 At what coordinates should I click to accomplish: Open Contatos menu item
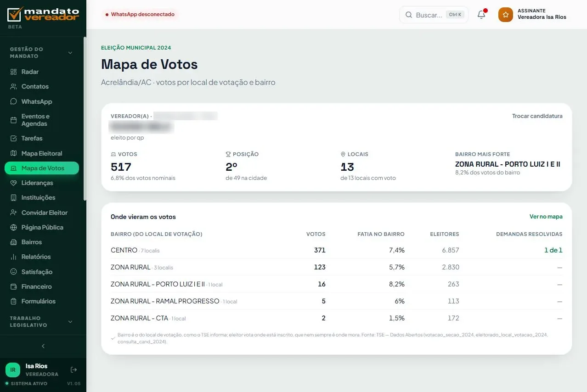click(x=42, y=86)
